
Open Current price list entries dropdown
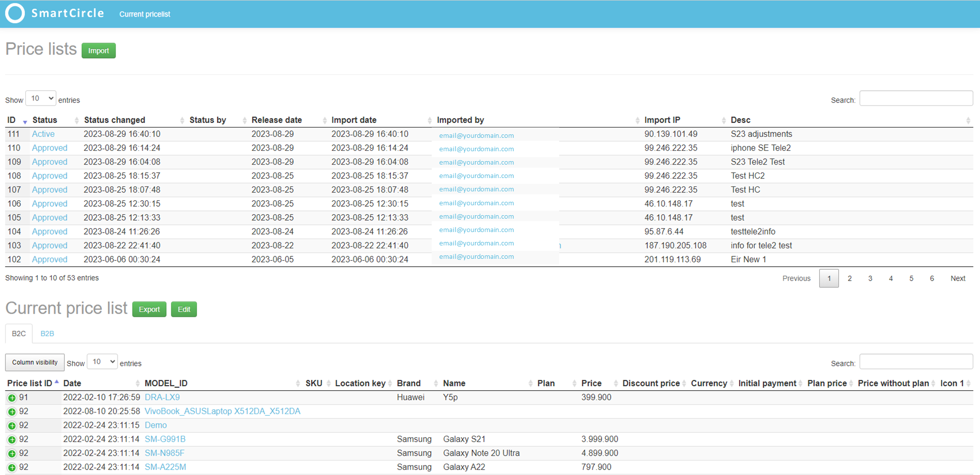pyautogui.click(x=102, y=362)
